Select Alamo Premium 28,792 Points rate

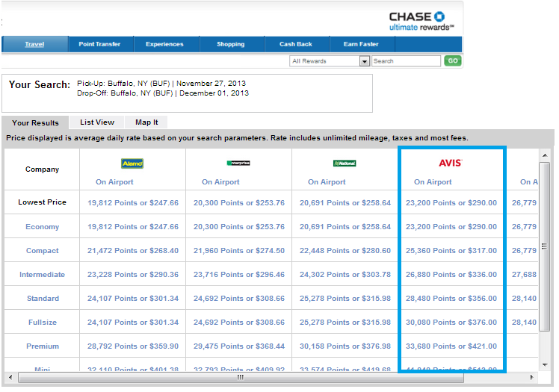pos(133,346)
